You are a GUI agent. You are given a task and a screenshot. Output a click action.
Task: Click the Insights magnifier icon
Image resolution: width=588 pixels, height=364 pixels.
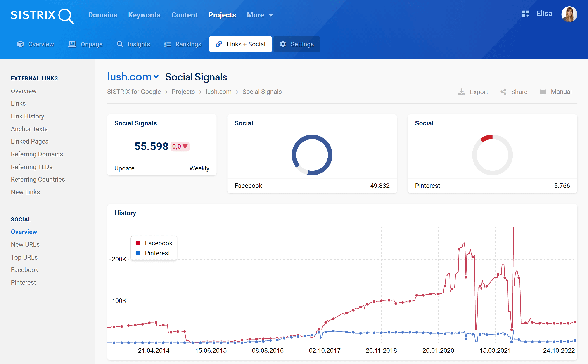click(120, 44)
